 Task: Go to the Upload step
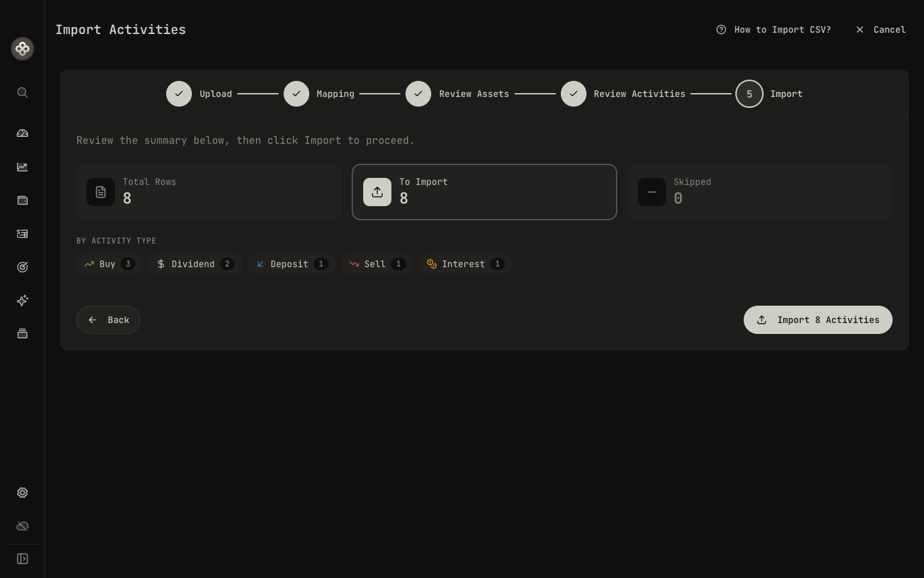pos(199,94)
